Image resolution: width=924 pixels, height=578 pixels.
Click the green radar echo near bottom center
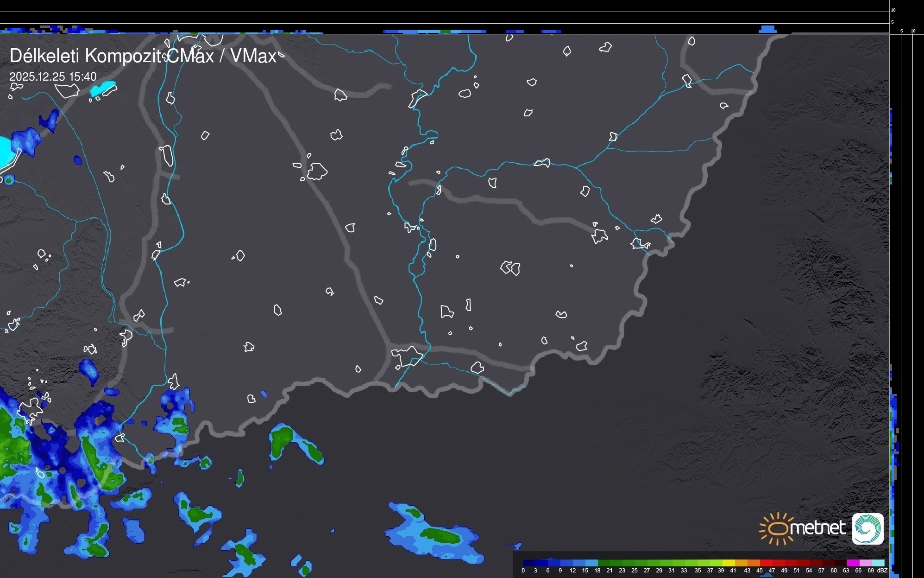point(440,535)
